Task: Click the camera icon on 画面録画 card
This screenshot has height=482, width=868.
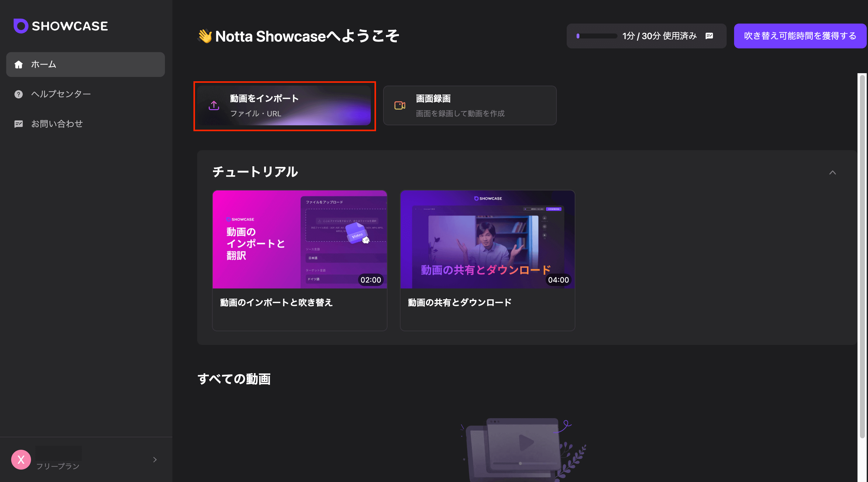Action: point(400,105)
